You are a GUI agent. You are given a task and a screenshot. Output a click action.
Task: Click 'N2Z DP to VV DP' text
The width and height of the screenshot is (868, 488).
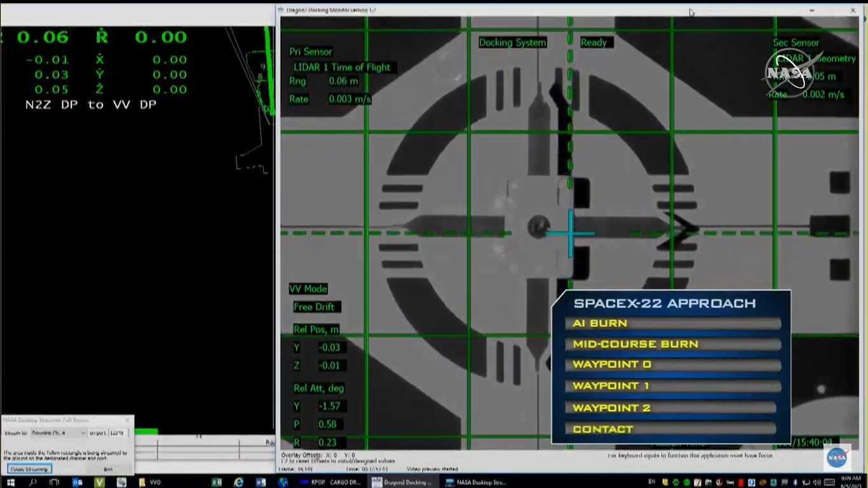(91, 104)
